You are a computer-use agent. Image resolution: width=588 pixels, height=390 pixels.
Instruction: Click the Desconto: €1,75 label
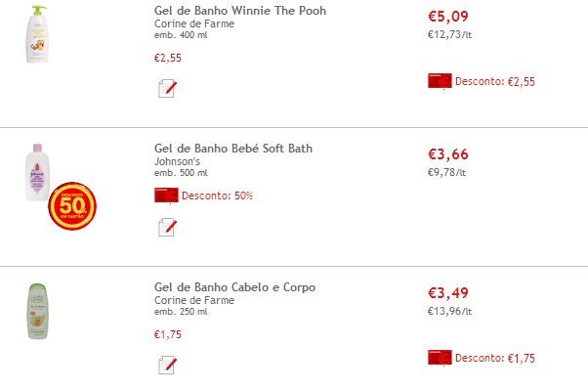495,358
